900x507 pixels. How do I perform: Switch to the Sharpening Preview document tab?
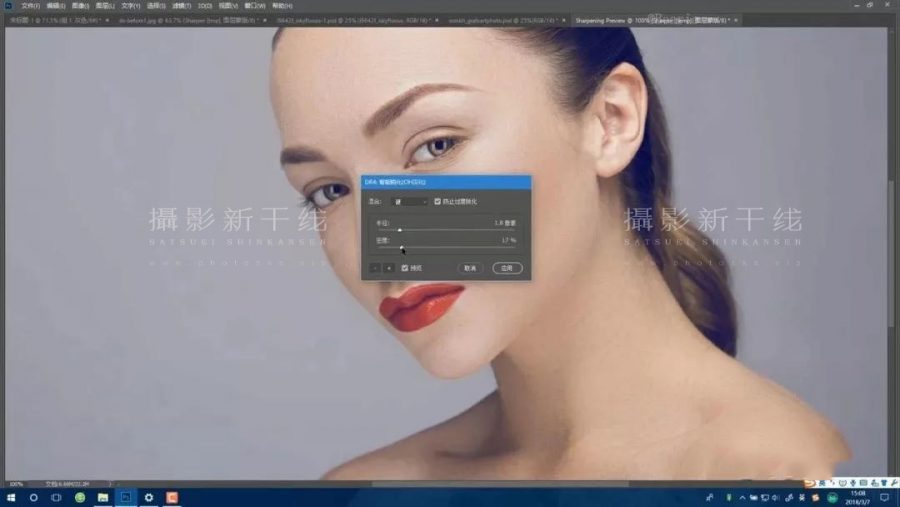pos(651,20)
